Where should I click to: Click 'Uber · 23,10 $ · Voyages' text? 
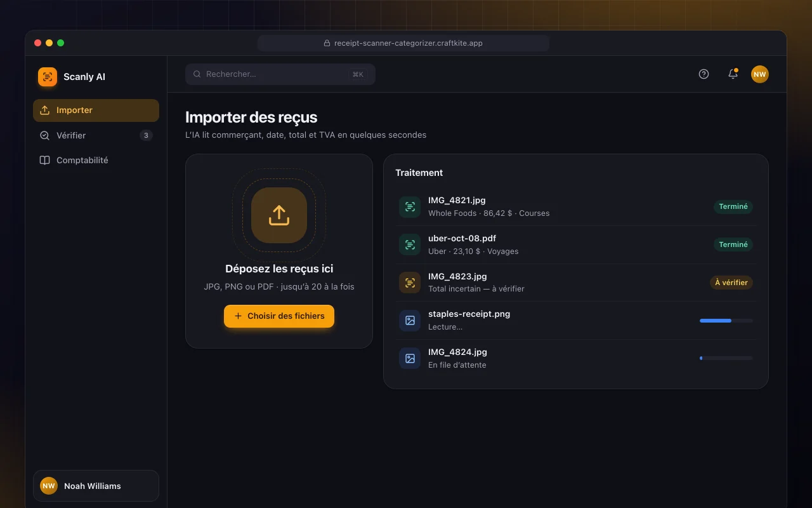[473, 251]
